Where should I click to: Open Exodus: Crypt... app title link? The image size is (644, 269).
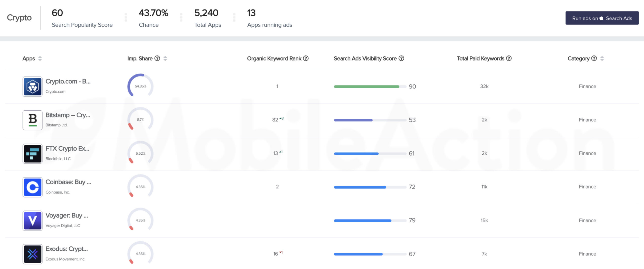pos(67,249)
